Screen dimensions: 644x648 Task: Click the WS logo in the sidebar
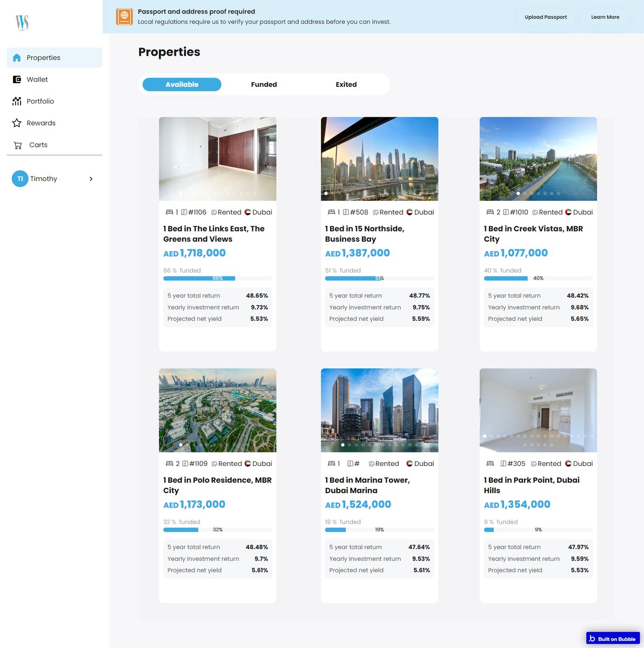coord(22,23)
